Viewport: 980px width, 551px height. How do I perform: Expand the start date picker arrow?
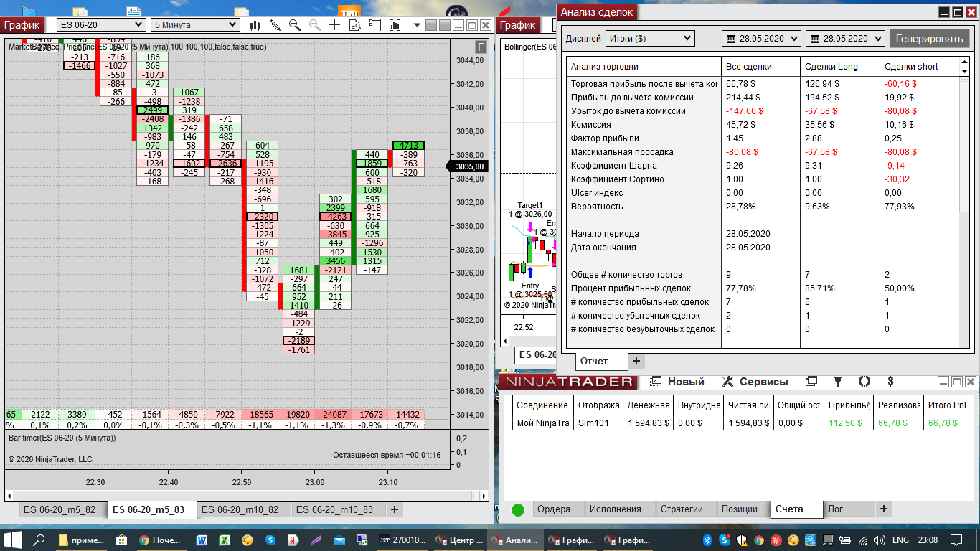pos(793,39)
